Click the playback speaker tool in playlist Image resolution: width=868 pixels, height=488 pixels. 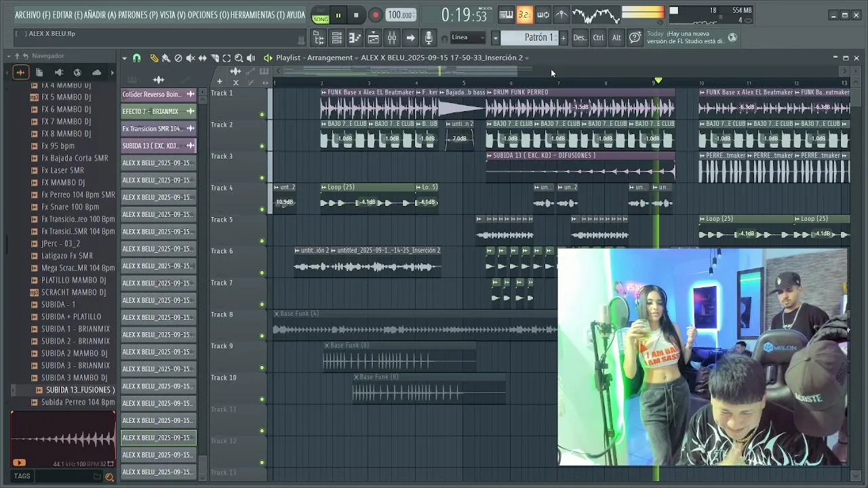pos(251,58)
